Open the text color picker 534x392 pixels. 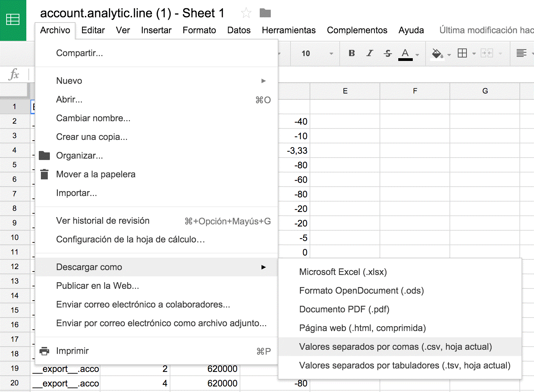point(406,53)
